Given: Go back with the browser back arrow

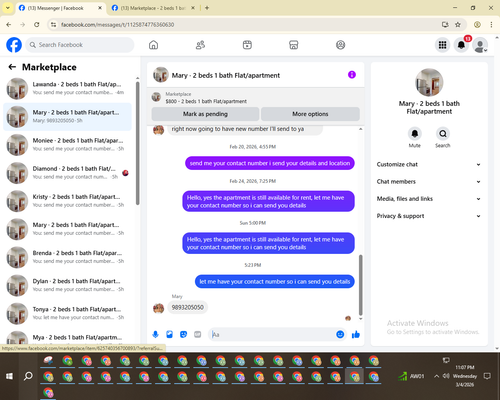Looking at the screenshot, I should coord(9,25).
